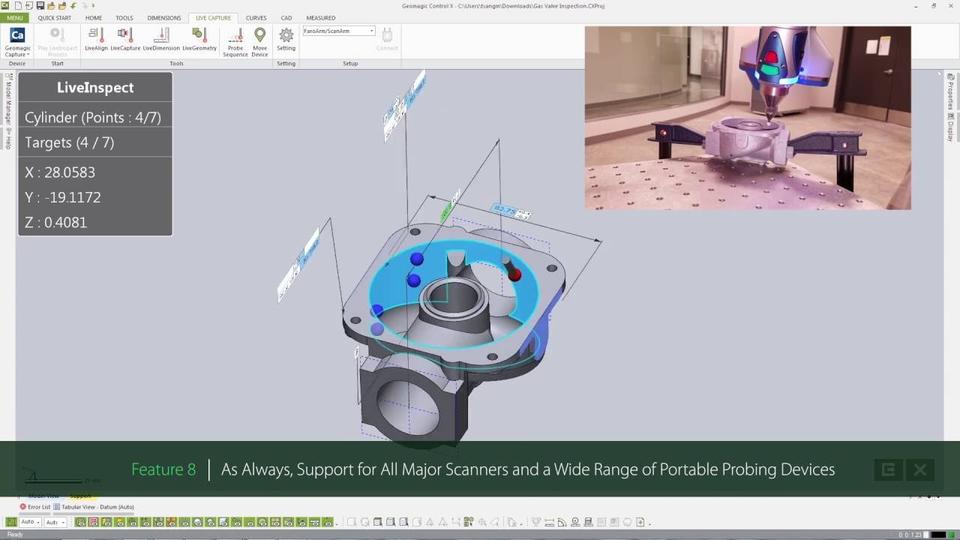This screenshot has height=540, width=960.
Task: Click the black color swatch in status bar
Action: point(939,535)
